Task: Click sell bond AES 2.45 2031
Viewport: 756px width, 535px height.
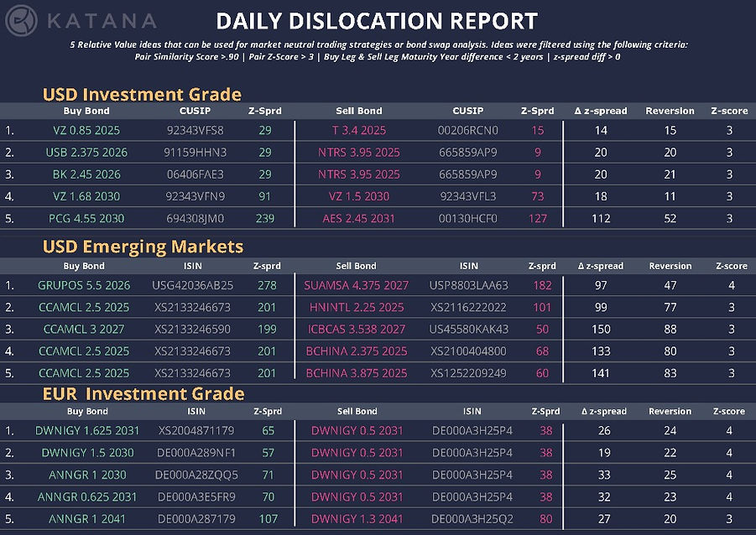Action: click(359, 218)
